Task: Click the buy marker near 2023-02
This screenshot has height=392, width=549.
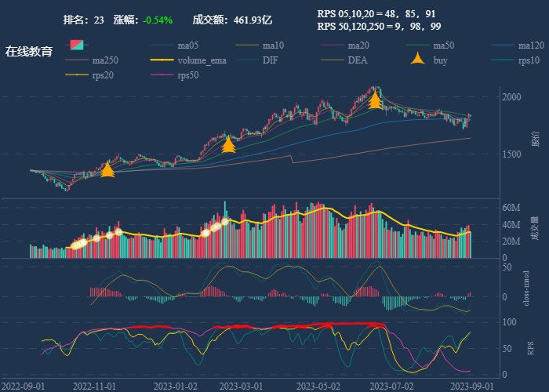Action: point(228,144)
